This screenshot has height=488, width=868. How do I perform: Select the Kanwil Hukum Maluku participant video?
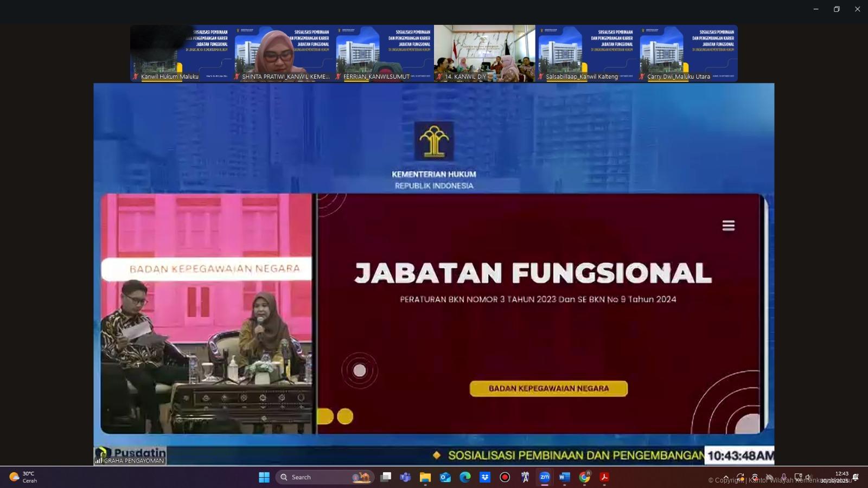point(181,53)
